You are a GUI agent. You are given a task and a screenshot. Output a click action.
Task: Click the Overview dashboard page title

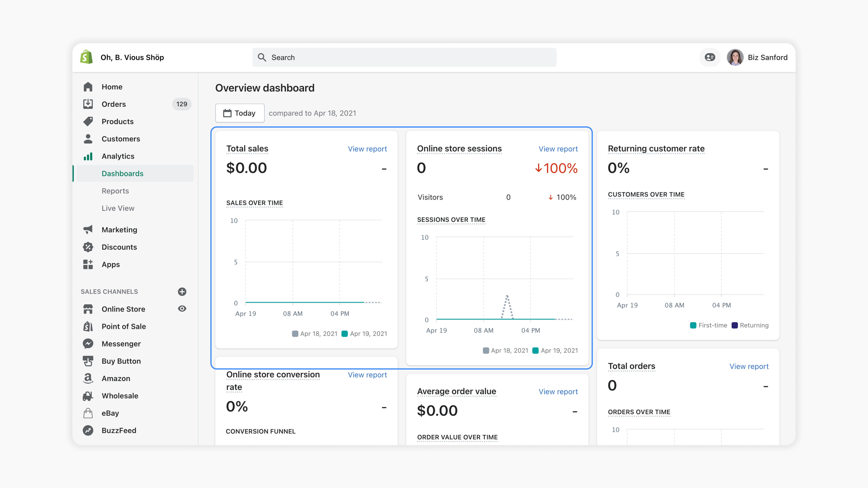click(265, 88)
